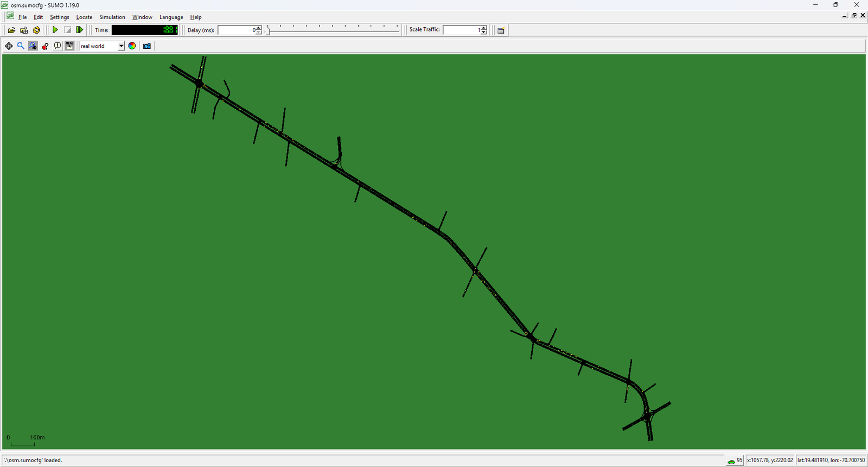Click the Locate structures icon with the red question mark

[45, 46]
